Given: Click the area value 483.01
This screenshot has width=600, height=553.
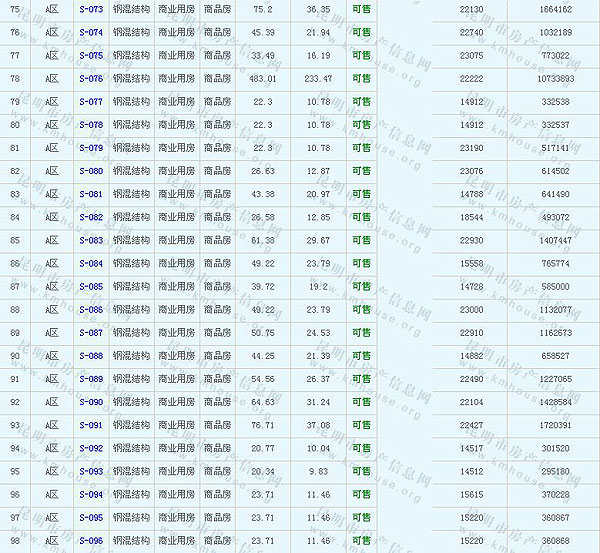Looking at the screenshot, I should [x=263, y=78].
